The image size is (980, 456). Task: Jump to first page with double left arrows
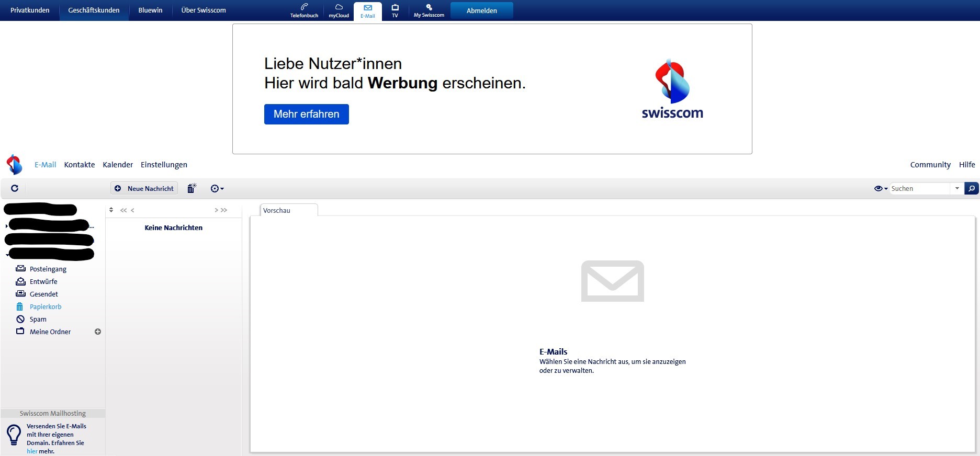tap(123, 210)
